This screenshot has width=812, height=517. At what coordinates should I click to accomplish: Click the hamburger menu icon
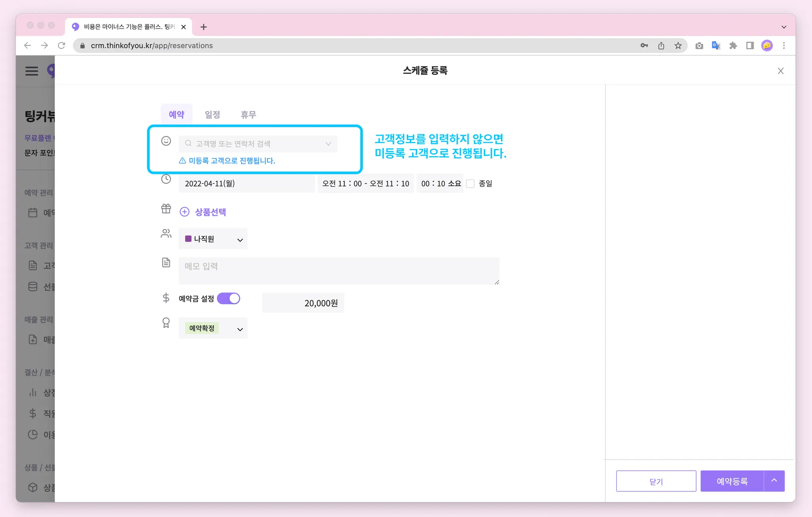pyautogui.click(x=32, y=71)
